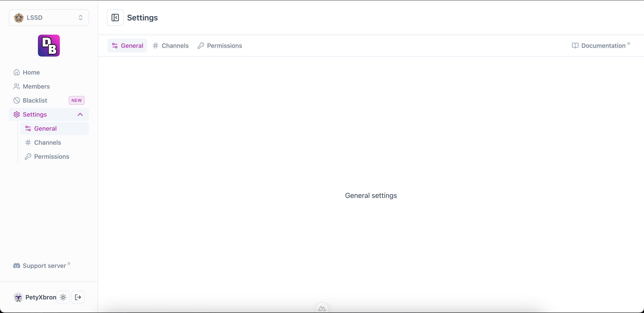The image size is (644, 313).
Task: Click the Documentation book icon
Action: click(x=575, y=46)
